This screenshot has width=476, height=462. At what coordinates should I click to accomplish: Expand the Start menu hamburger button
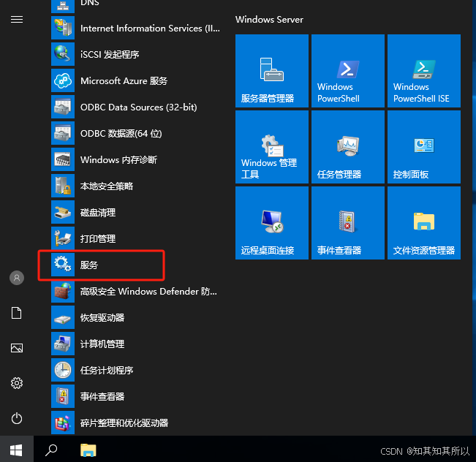(17, 20)
